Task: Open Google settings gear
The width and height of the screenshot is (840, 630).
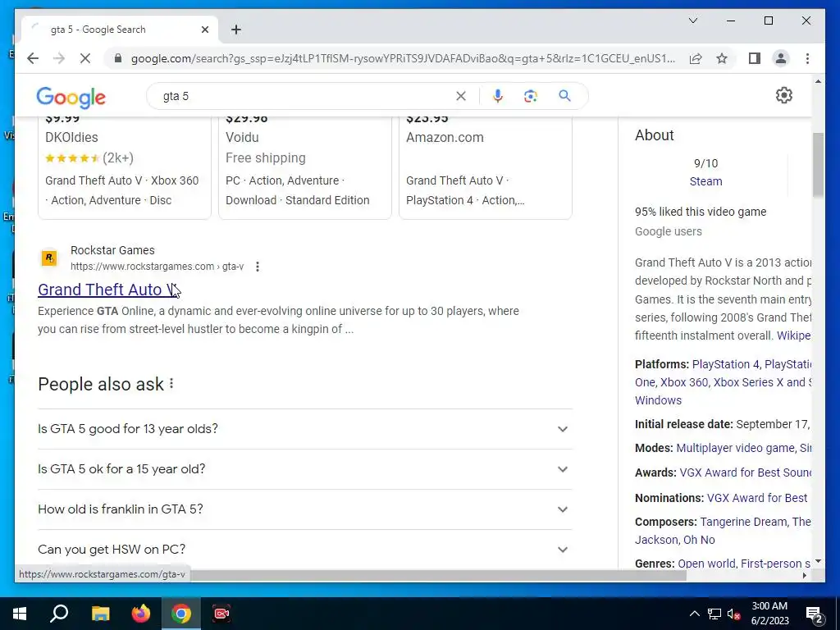Action: [783, 95]
